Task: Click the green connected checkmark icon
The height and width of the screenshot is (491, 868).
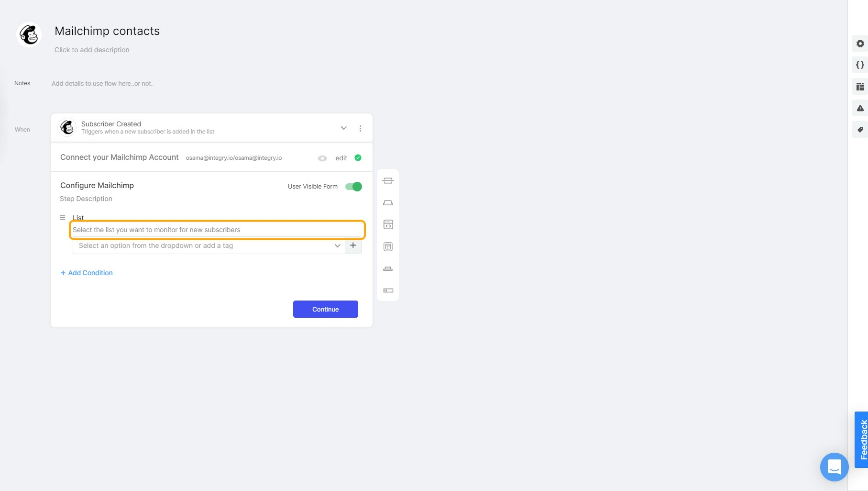Action: coord(358,158)
